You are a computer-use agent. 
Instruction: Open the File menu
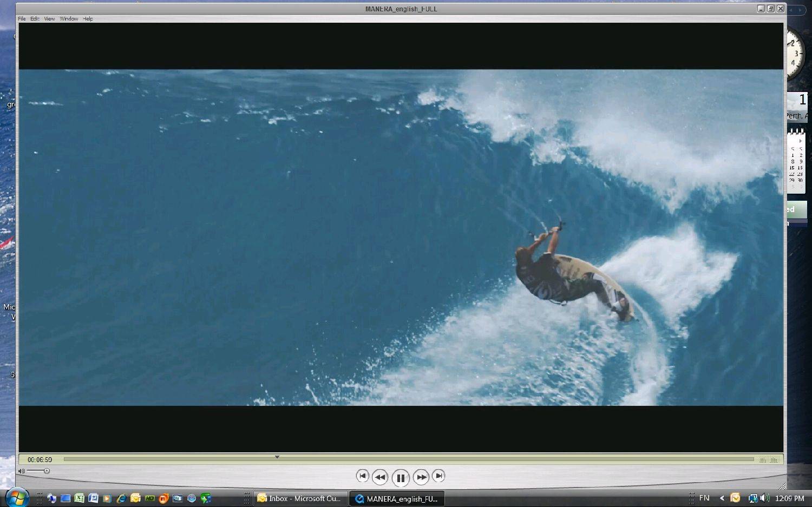(x=22, y=19)
